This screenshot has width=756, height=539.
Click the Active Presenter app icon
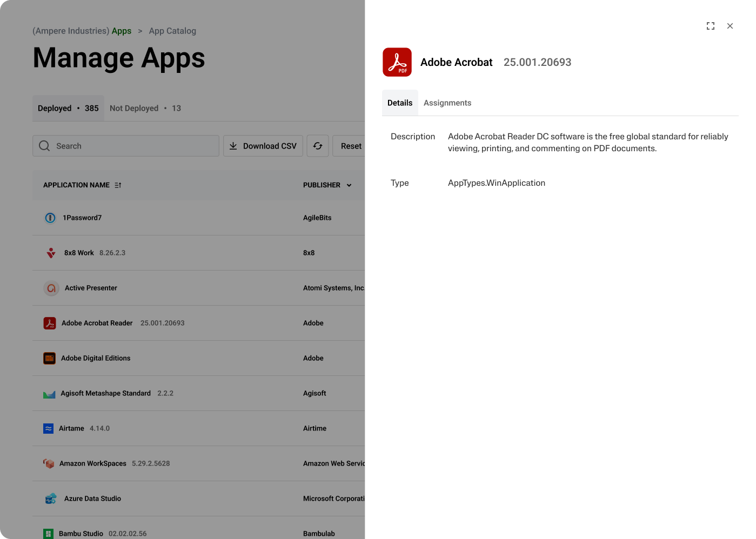[51, 288]
